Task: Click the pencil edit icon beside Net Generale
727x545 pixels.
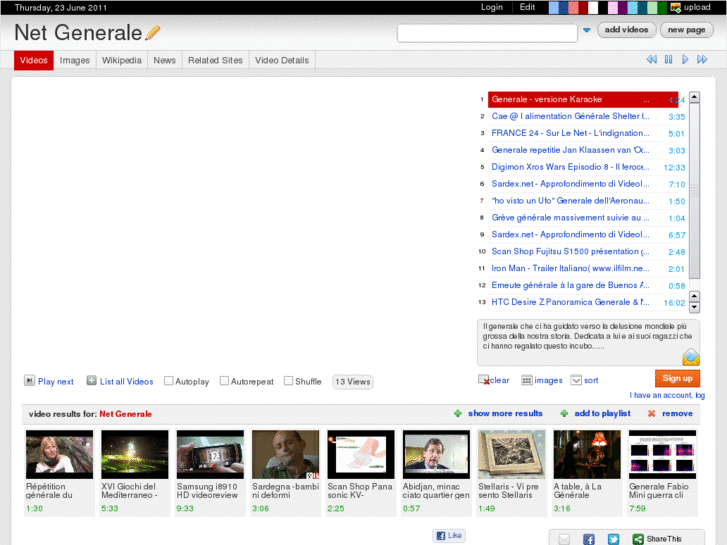Action: tap(153, 32)
